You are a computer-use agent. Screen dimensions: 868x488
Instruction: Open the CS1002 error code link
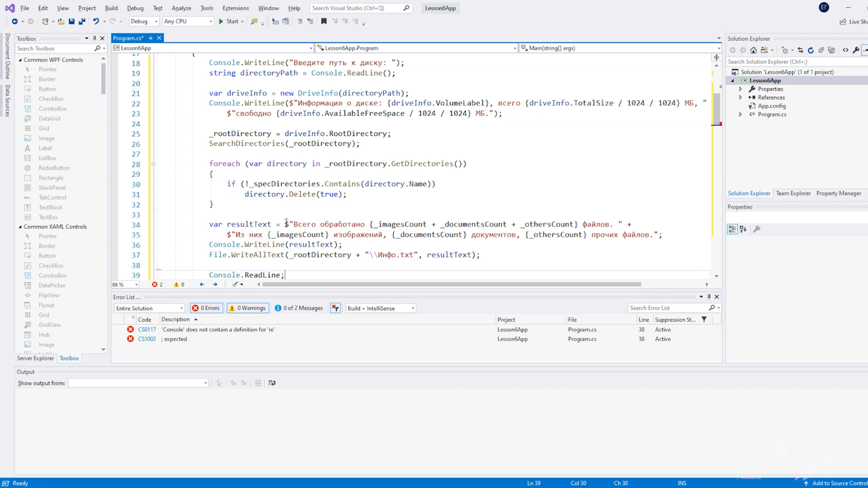click(x=147, y=339)
